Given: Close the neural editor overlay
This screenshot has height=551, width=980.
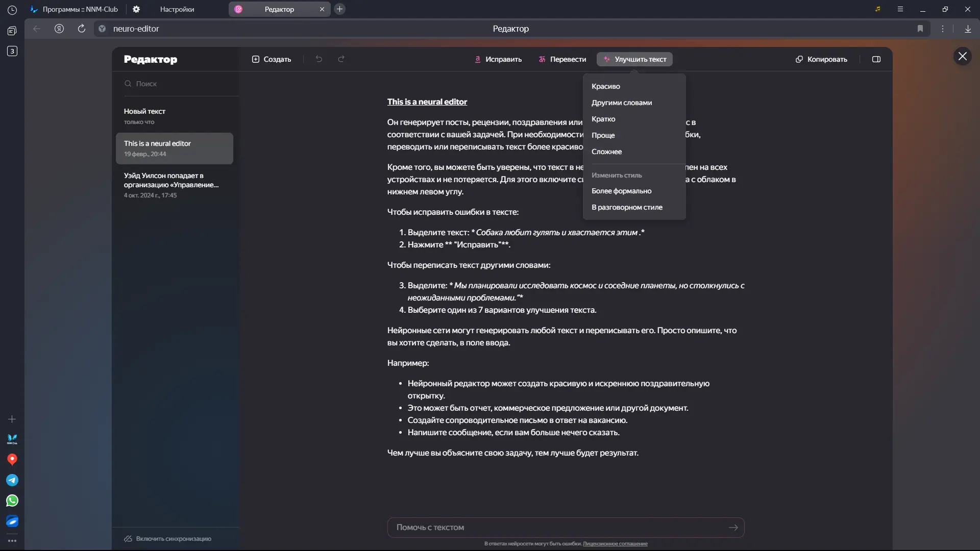Looking at the screenshot, I should (x=962, y=56).
